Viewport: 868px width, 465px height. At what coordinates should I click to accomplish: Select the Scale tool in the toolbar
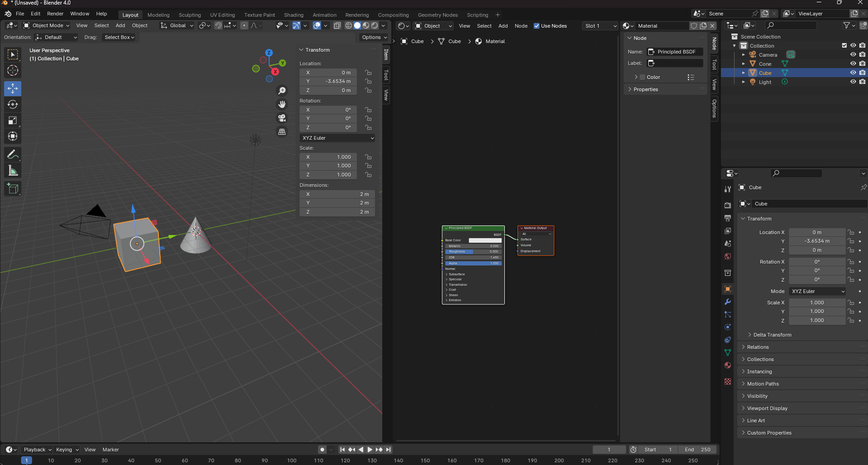click(13, 121)
